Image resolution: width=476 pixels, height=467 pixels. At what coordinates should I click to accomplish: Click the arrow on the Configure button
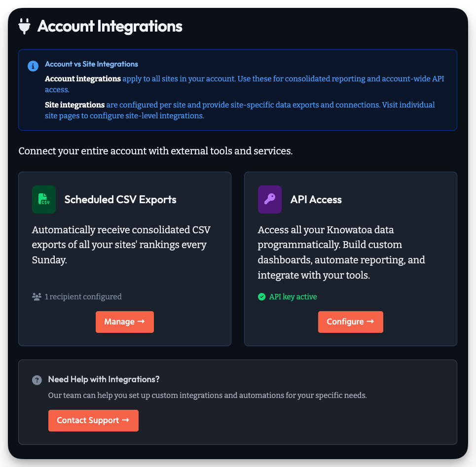pos(370,322)
